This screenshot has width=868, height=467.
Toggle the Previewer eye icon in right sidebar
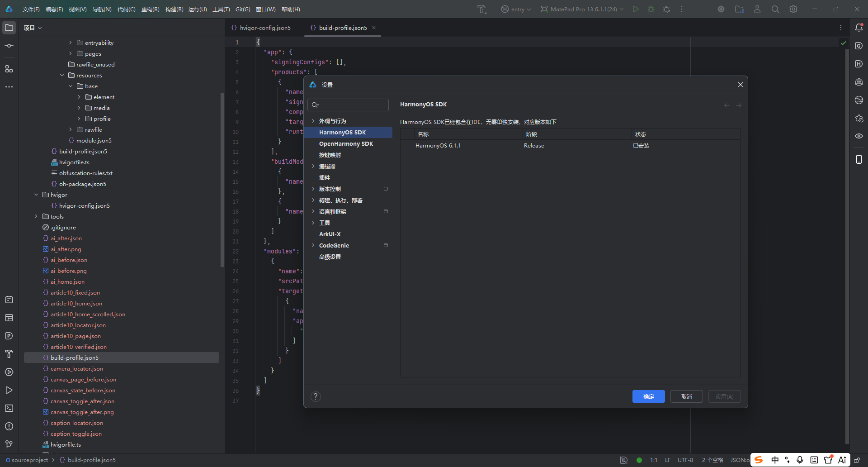pos(859,136)
